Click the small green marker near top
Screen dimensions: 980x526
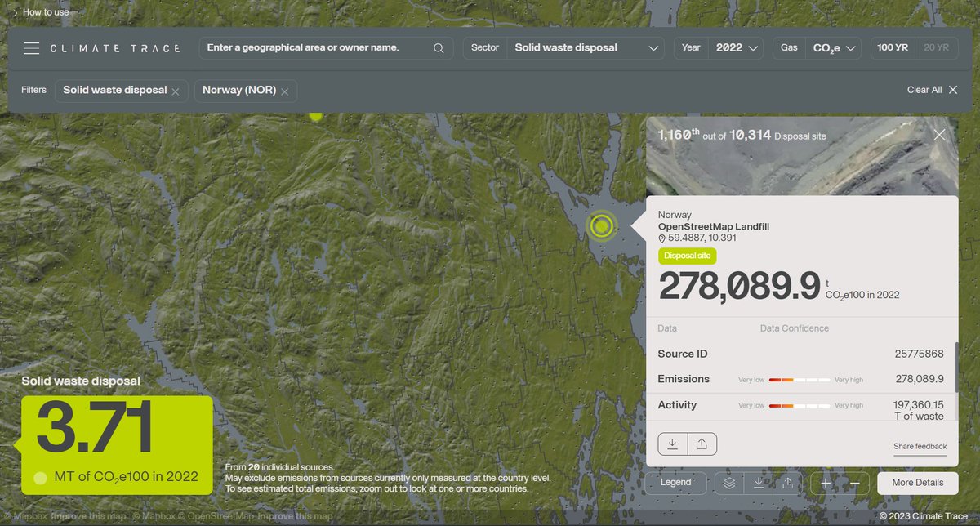click(316, 115)
